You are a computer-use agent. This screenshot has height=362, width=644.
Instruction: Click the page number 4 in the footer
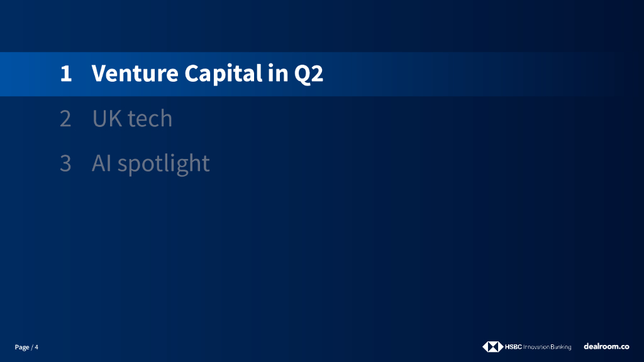coord(36,348)
